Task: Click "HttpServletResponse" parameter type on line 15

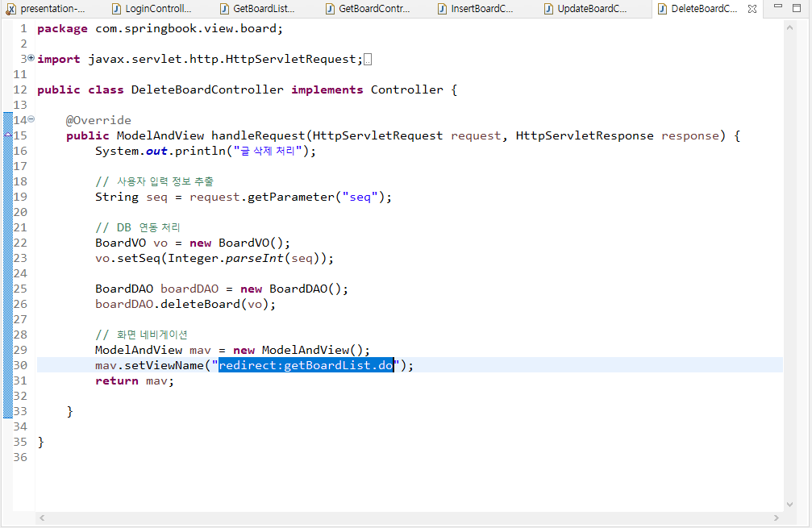Action: pyautogui.click(x=585, y=135)
